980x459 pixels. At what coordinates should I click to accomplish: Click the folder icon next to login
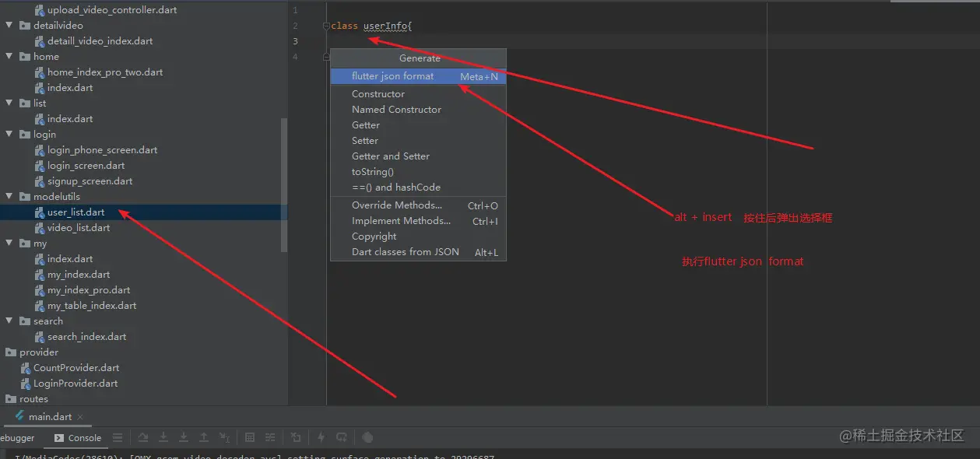25,135
